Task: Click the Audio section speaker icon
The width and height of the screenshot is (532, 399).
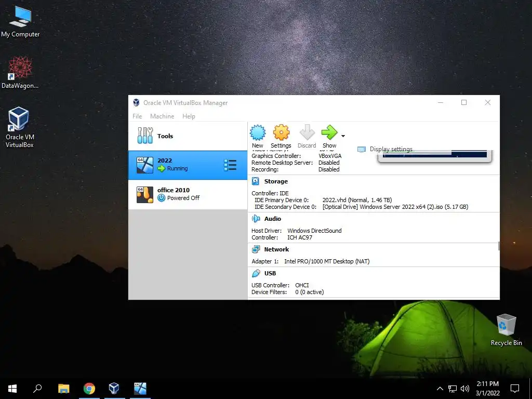Action: (256, 219)
